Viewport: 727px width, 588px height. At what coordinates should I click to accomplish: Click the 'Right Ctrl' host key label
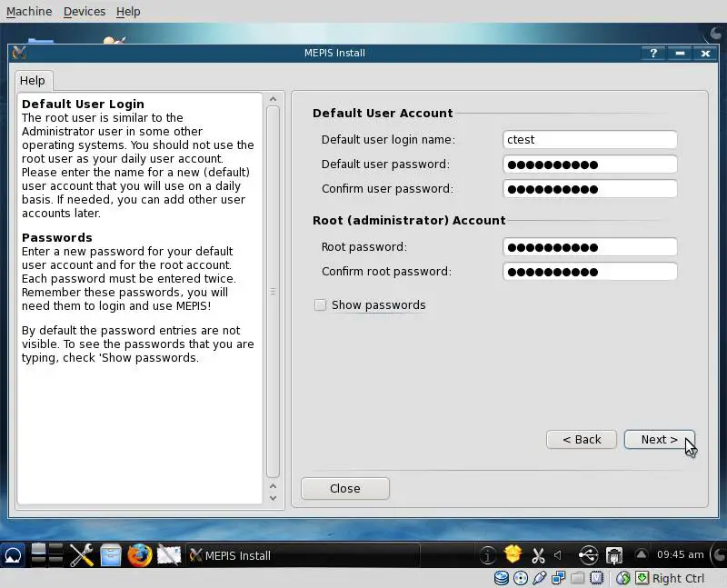pyautogui.click(x=678, y=578)
